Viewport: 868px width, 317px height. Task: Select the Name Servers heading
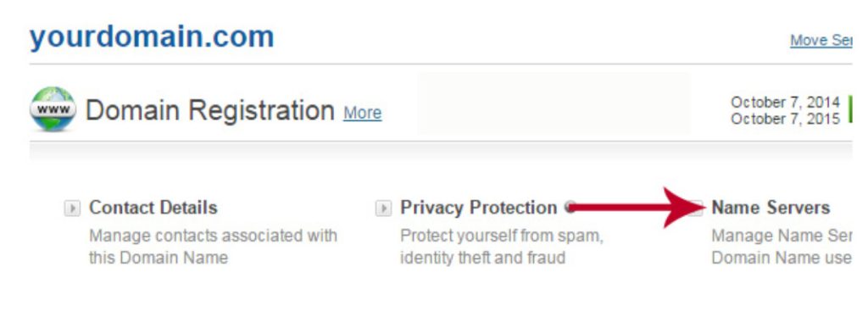tap(771, 208)
